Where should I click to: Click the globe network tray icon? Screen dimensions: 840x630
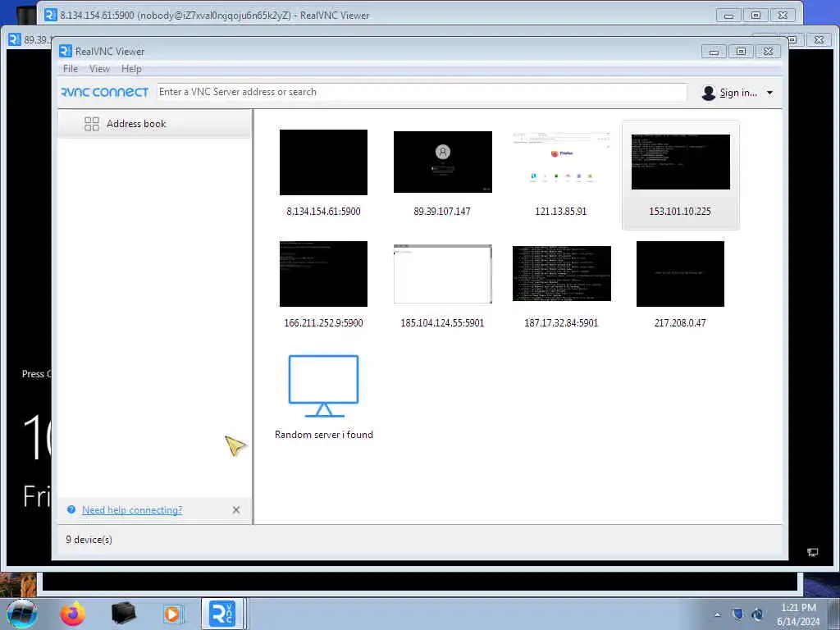(x=757, y=614)
